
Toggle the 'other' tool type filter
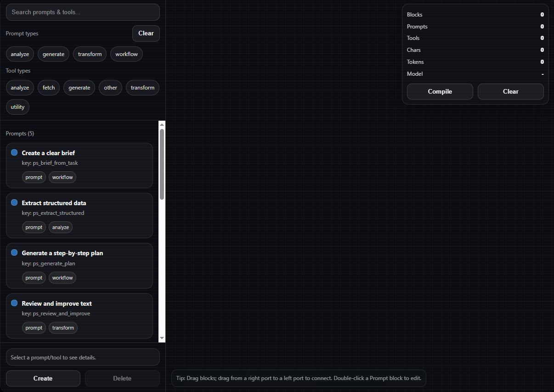coord(110,87)
